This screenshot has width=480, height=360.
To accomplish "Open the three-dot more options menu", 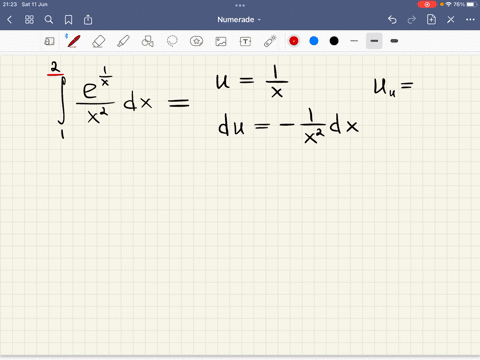I will tap(470, 20).
